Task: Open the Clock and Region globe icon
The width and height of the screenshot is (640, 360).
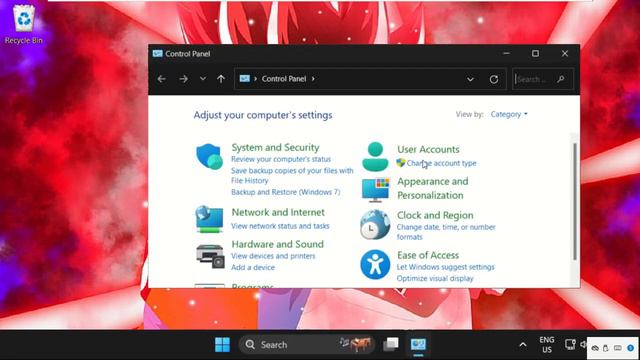Action: 375,224
